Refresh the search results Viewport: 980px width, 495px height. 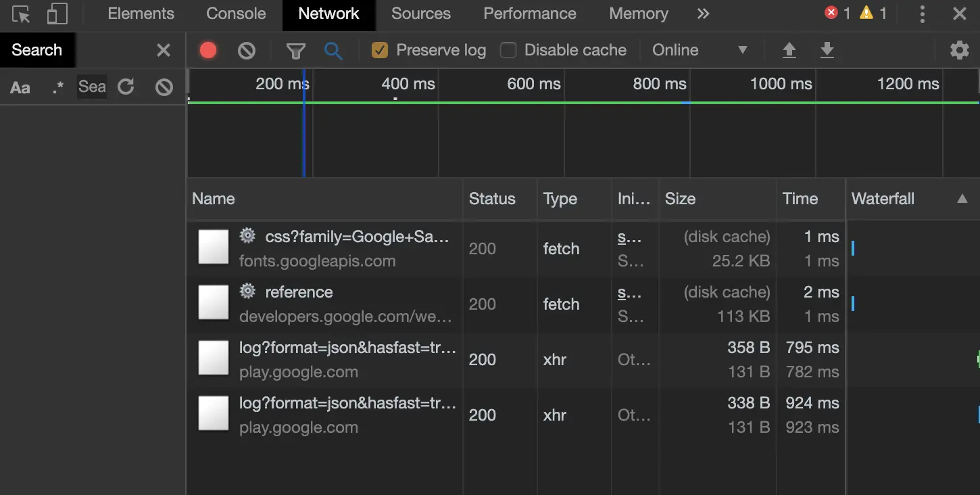[126, 87]
